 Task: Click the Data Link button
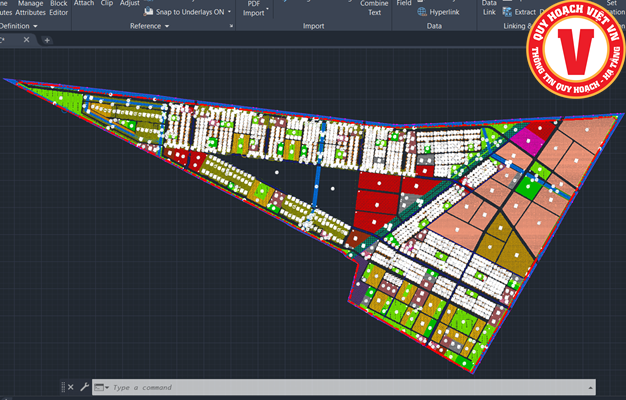489,8
